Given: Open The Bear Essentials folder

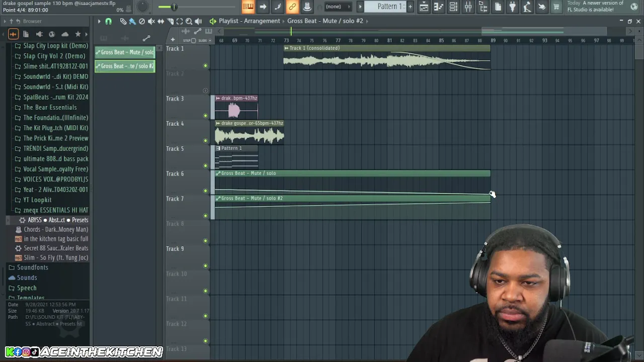Looking at the screenshot, I should (x=50, y=108).
